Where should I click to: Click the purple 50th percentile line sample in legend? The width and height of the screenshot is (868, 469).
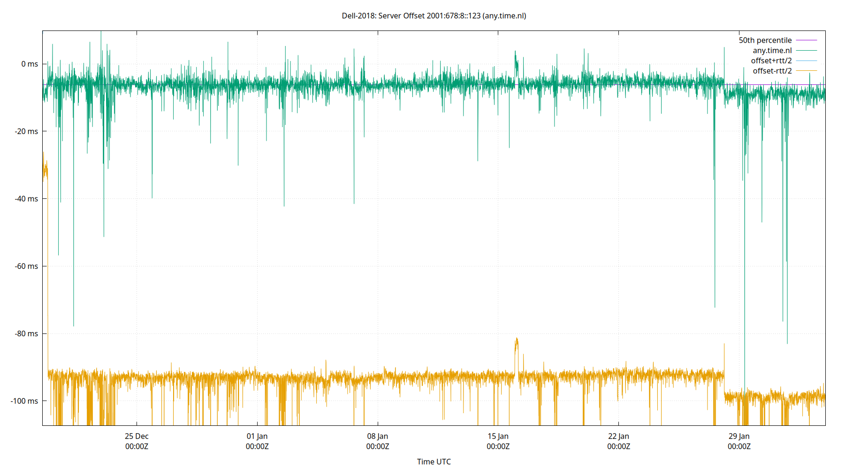(807, 40)
